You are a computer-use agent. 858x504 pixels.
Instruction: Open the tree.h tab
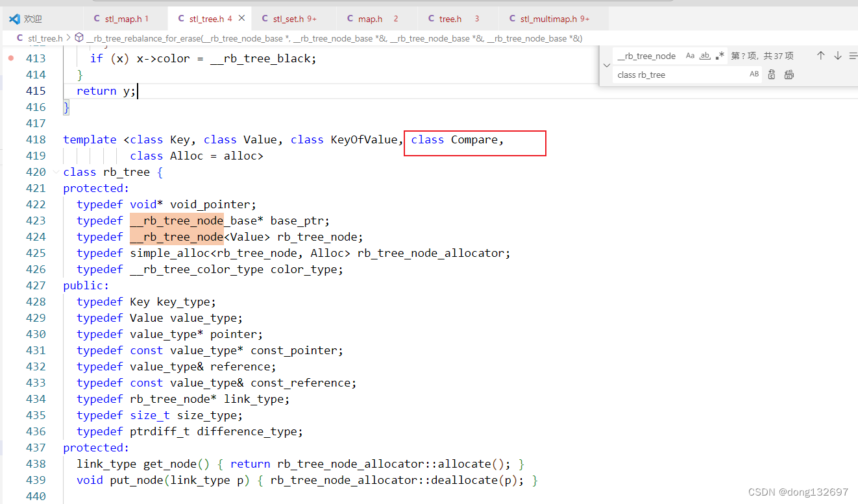(460, 19)
